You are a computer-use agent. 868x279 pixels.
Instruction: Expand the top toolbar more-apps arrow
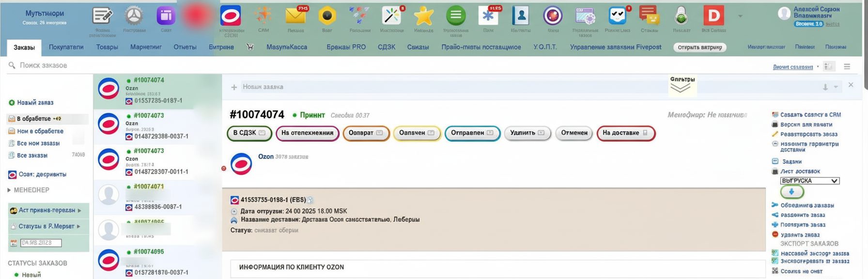pyautogui.click(x=740, y=16)
